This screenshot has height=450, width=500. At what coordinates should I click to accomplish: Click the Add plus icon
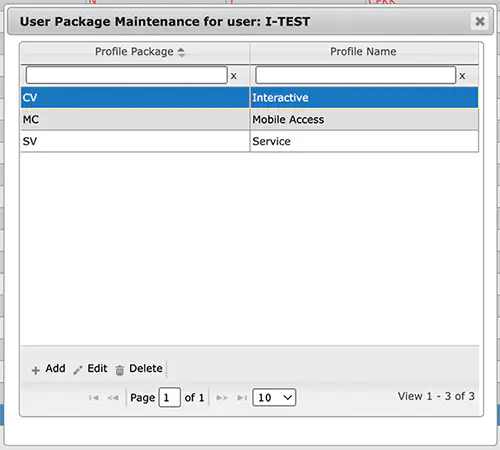(x=35, y=370)
